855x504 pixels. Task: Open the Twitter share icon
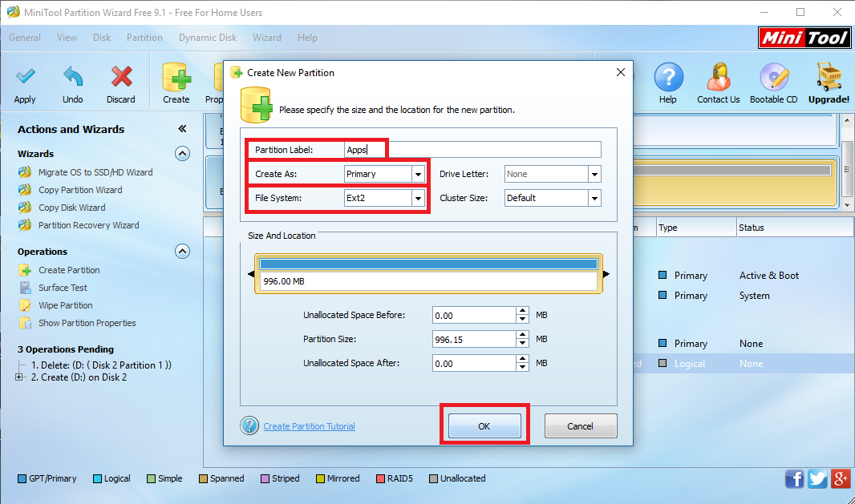coord(817,479)
